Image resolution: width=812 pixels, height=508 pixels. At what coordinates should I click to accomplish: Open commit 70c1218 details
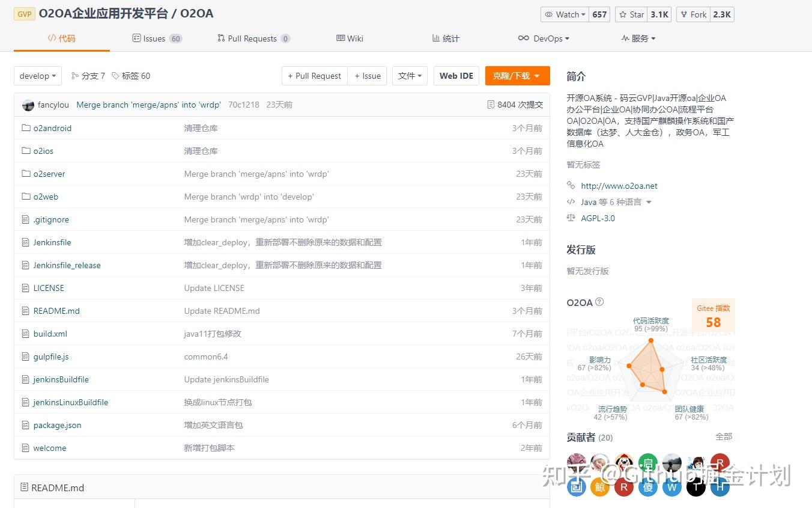coord(243,104)
